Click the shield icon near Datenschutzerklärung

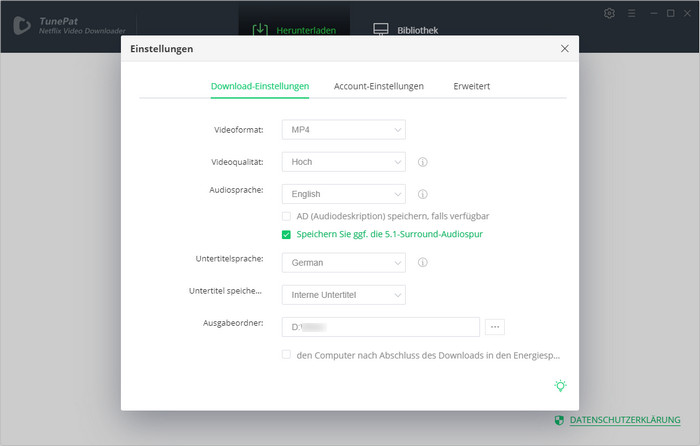(559, 420)
